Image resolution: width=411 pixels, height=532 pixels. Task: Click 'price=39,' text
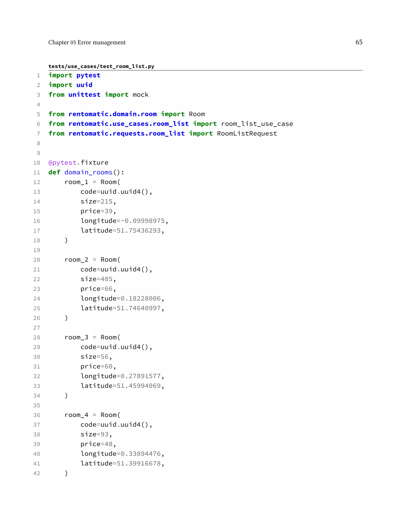point(98,211)
